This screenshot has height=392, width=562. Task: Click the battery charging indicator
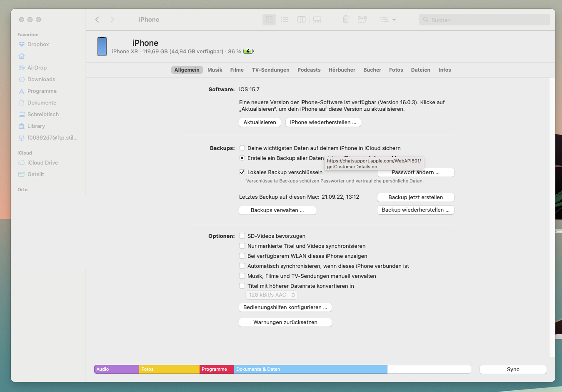coord(248,52)
